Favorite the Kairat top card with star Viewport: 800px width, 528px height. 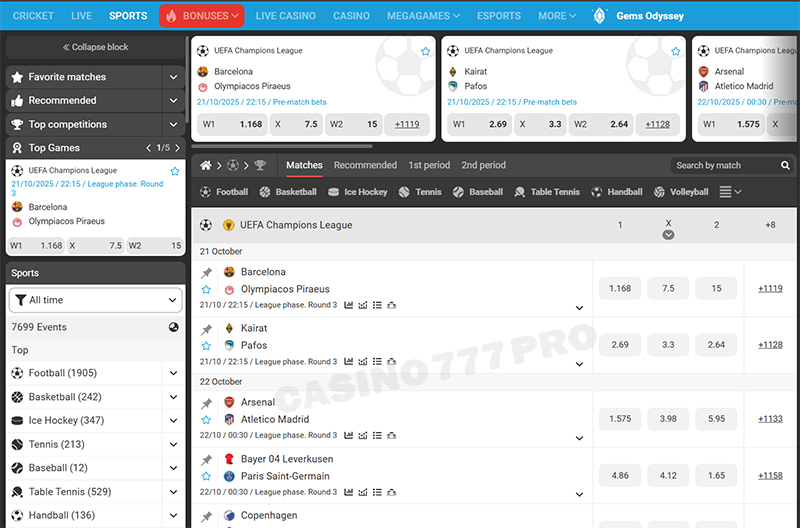(676, 51)
